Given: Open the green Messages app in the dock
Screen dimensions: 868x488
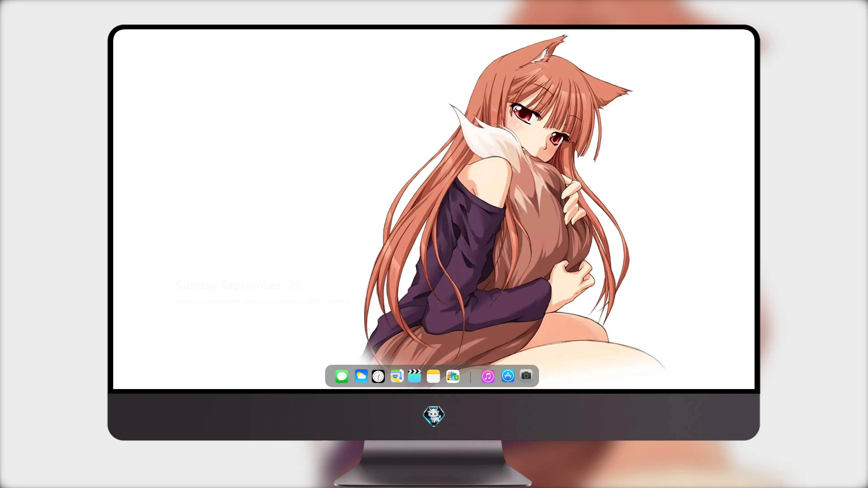Looking at the screenshot, I should tap(342, 376).
